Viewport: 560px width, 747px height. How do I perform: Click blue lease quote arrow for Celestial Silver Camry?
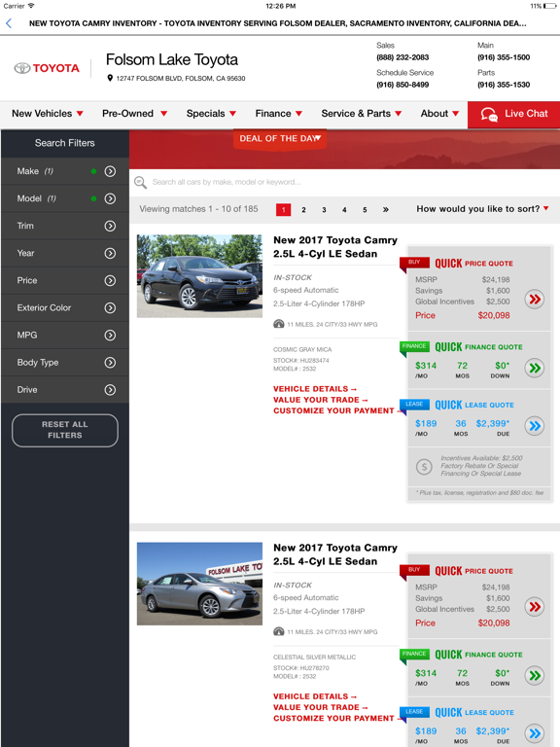[x=535, y=733]
